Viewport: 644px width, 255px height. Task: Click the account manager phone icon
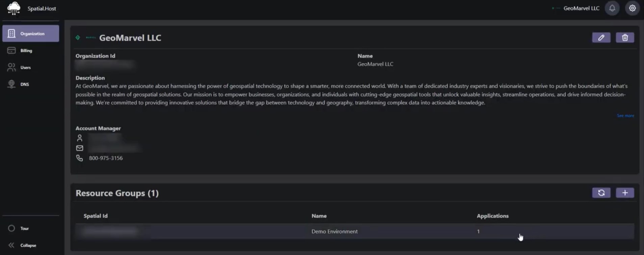(x=80, y=158)
